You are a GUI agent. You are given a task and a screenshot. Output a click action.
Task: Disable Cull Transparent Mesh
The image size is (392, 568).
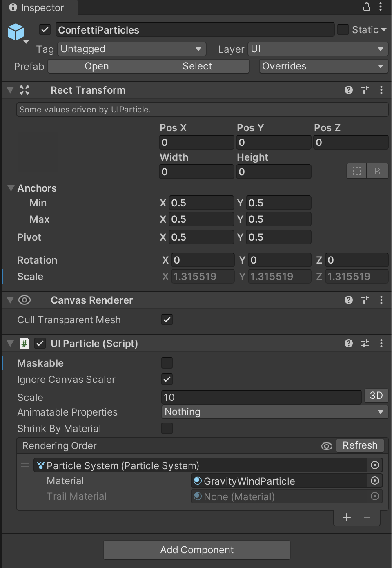pyautogui.click(x=167, y=320)
